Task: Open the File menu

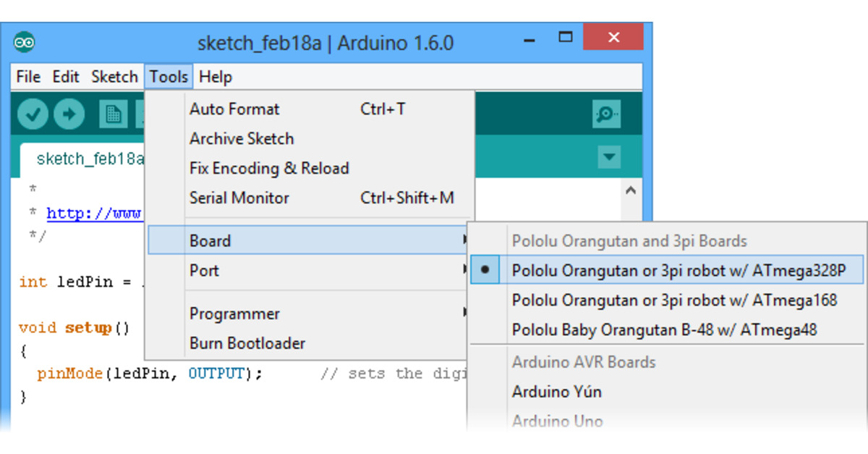Action: click(x=27, y=76)
